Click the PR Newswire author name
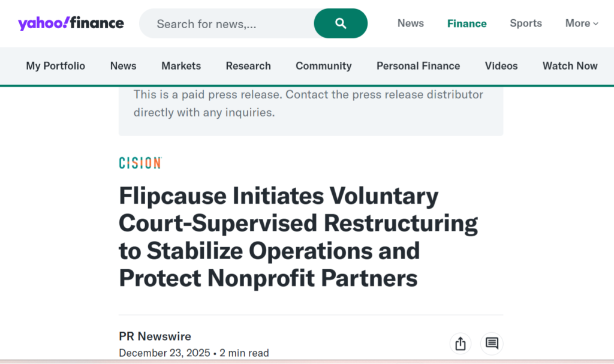The height and width of the screenshot is (364, 614). (x=155, y=336)
